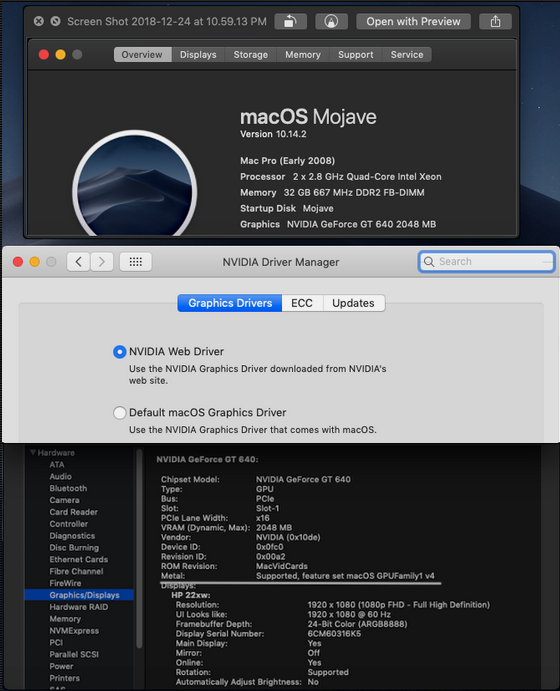Click Device ID value '0x0fc0'
Image resolution: width=560 pixels, height=691 pixels.
(x=270, y=547)
